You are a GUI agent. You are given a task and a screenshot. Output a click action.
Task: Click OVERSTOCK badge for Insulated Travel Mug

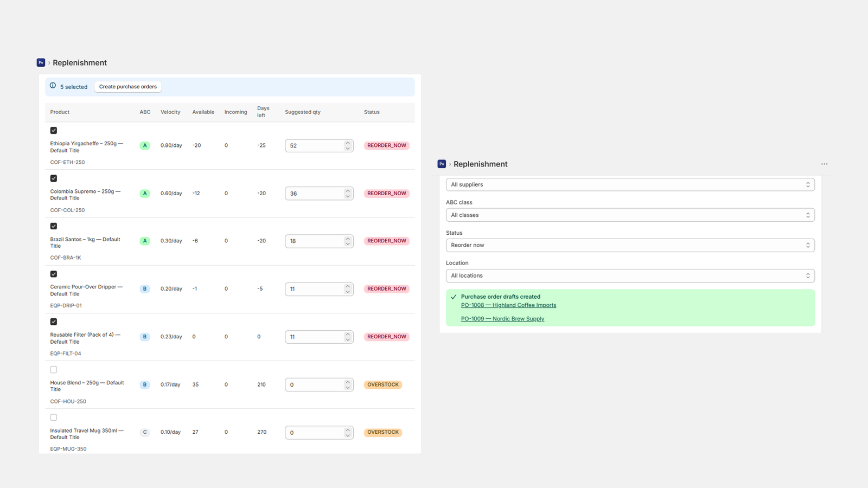pos(383,432)
